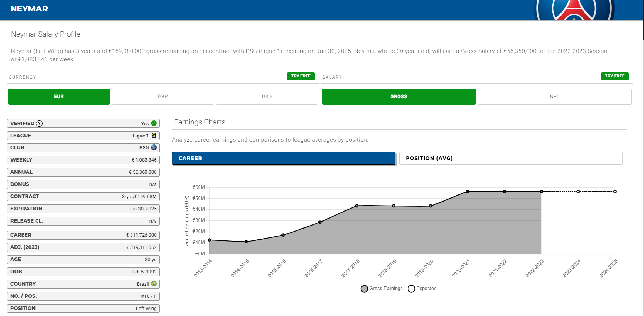Click the €60M axis label
The image size is (644, 316).
pyautogui.click(x=199, y=187)
